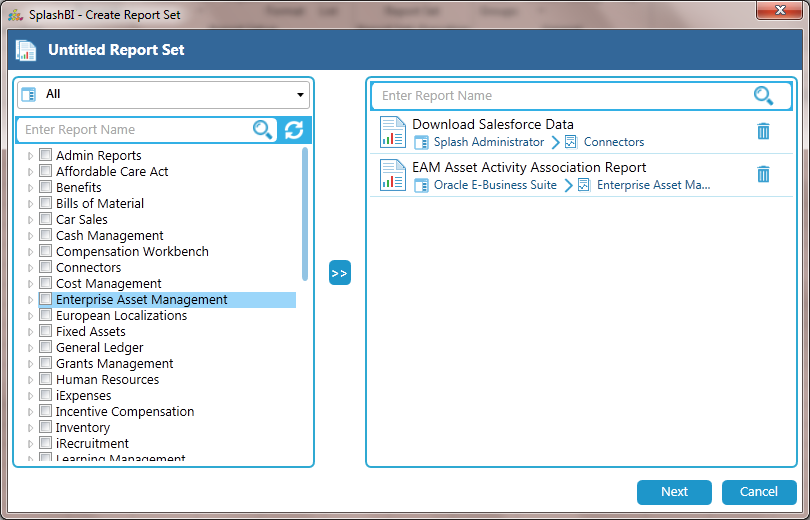Click the EAM Asset Activity report icon
810x520 pixels.
point(392,175)
